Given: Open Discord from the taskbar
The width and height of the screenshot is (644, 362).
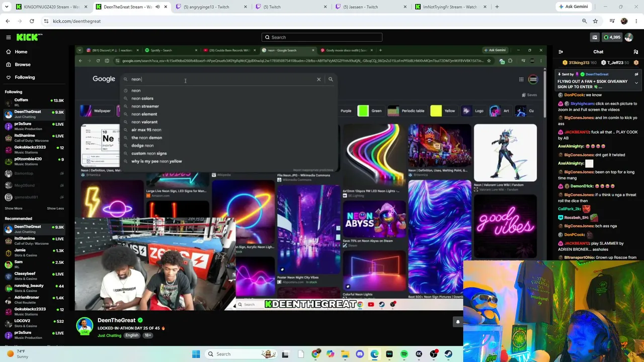Looking at the screenshot, I should [360, 354].
